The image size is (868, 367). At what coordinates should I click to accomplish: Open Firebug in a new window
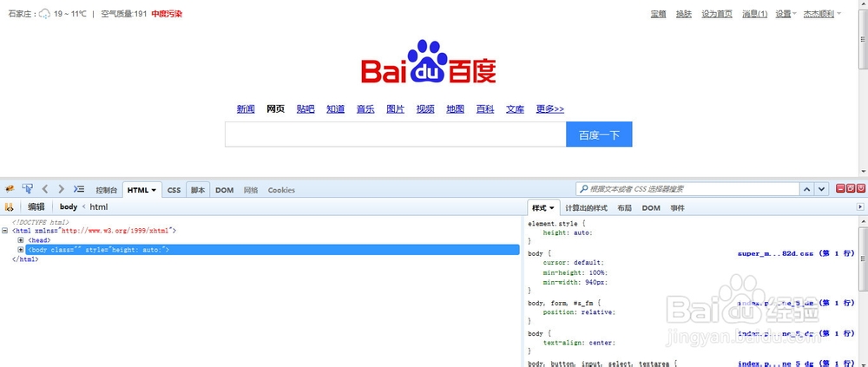coord(851,189)
